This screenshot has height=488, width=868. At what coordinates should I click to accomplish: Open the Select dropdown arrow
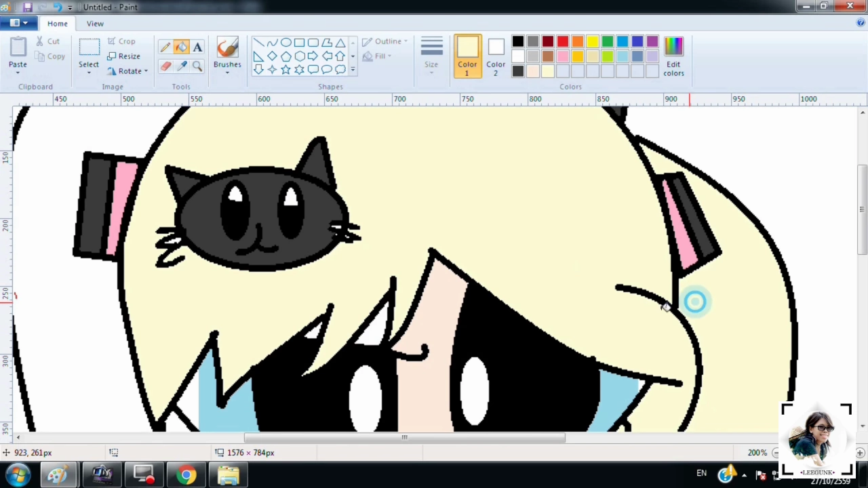[x=89, y=72]
